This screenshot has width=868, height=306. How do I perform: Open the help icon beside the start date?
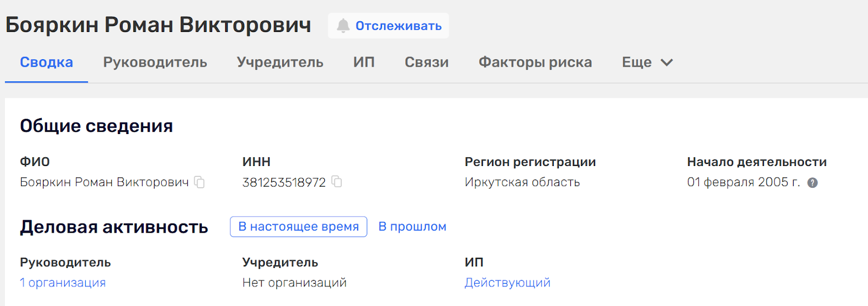(x=812, y=183)
